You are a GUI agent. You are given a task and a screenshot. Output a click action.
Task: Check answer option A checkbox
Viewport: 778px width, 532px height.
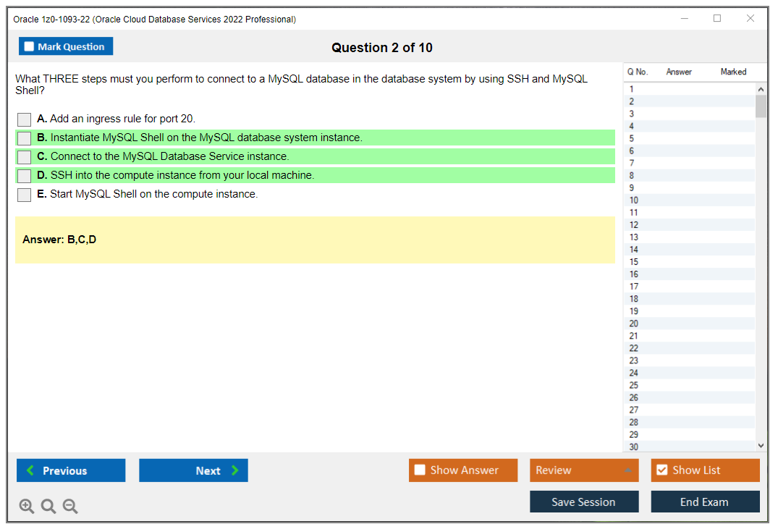point(24,119)
